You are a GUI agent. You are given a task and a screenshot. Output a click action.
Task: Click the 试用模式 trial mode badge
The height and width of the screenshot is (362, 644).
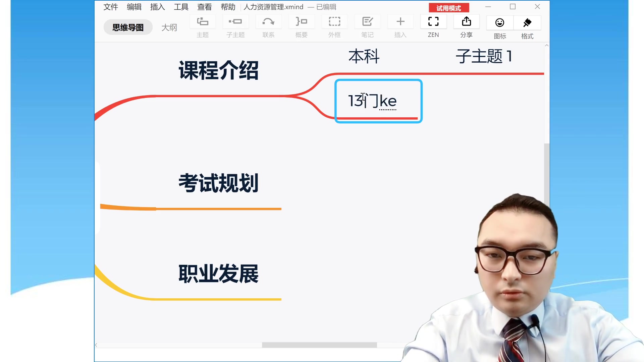449,8
